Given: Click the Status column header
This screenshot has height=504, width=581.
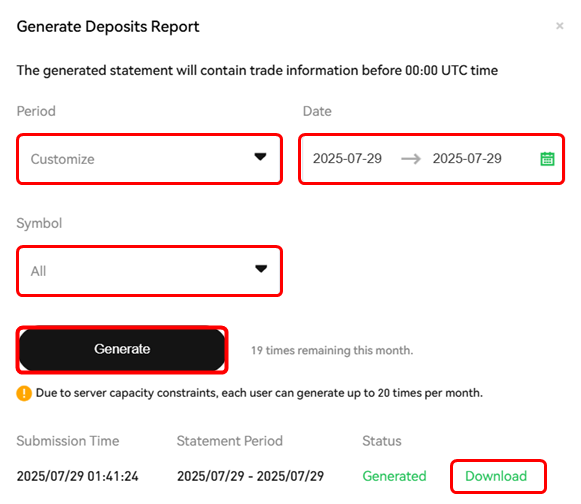Looking at the screenshot, I should coord(382,441).
